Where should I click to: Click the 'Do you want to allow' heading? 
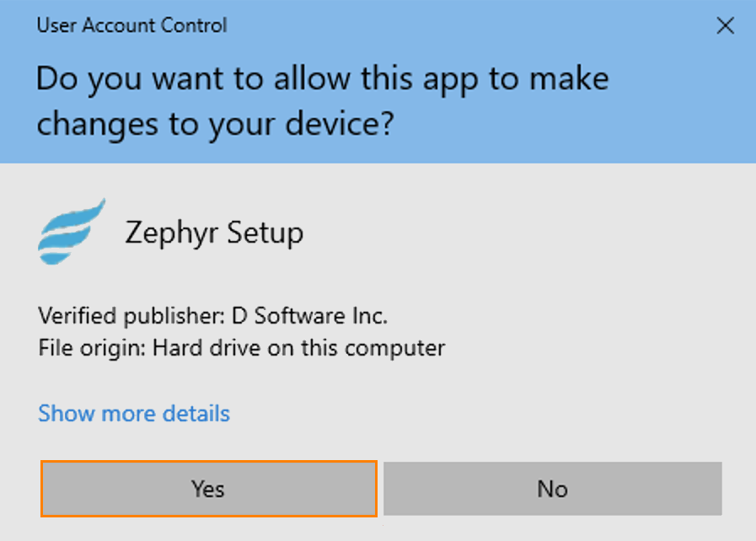click(x=322, y=79)
